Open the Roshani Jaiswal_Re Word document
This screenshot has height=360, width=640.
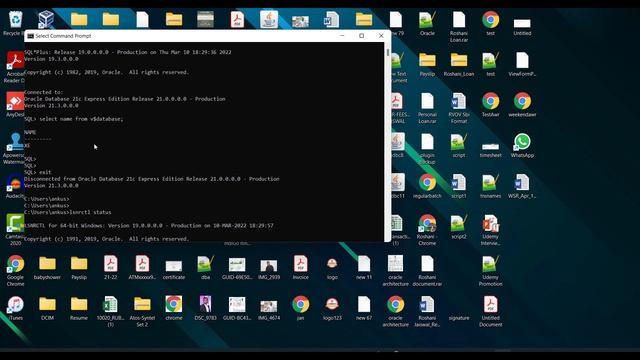pos(427,311)
